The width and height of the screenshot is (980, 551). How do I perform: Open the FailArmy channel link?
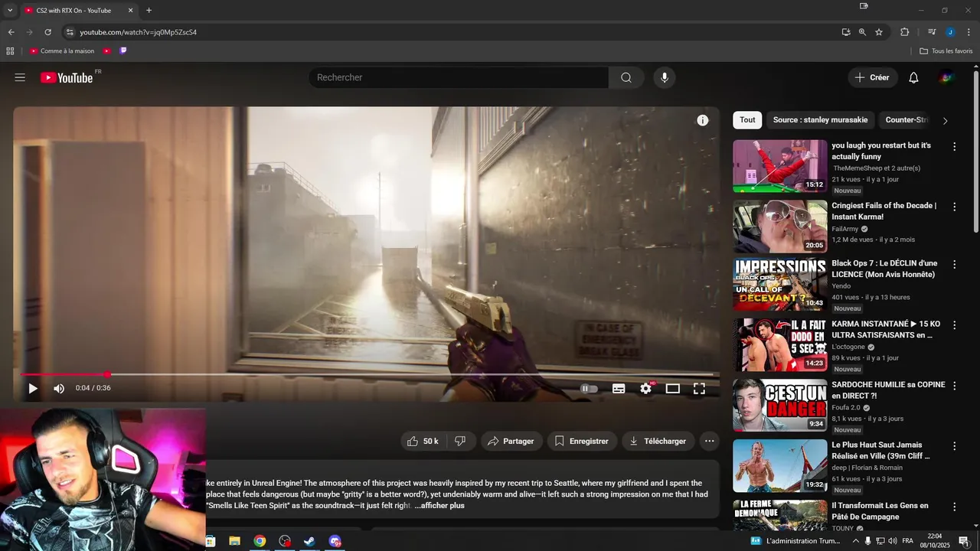click(845, 229)
